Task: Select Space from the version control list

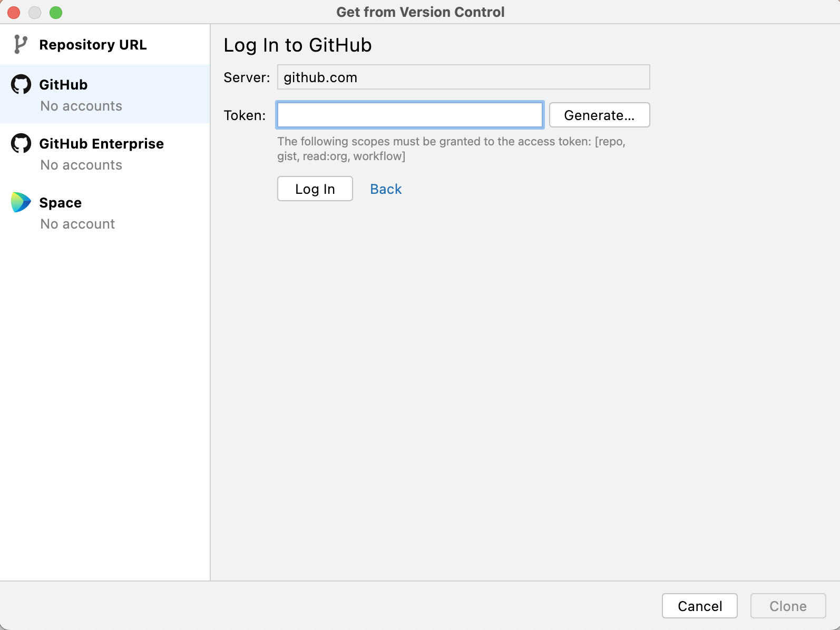Action: pos(60,202)
